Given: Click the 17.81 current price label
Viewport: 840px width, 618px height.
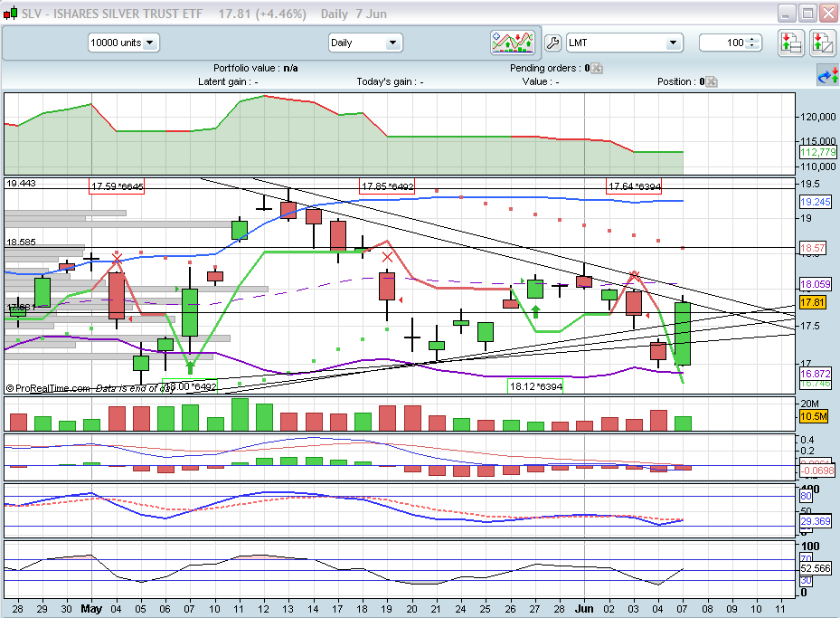Looking at the screenshot, I should (x=813, y=302).
